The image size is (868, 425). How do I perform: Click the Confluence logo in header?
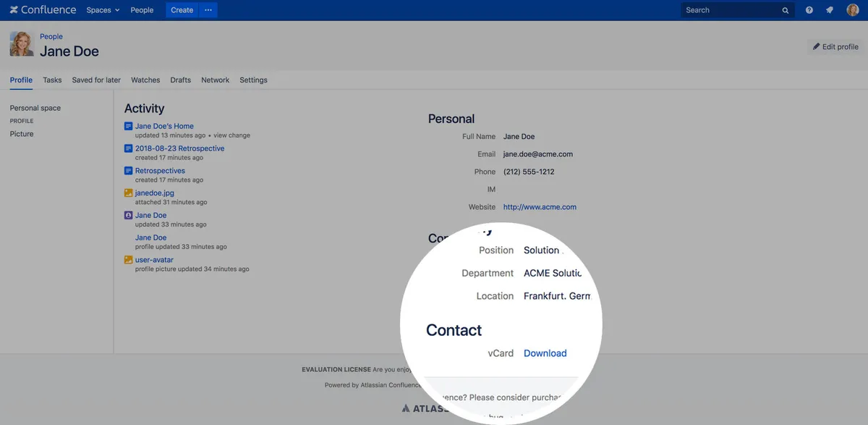[43, 10]
